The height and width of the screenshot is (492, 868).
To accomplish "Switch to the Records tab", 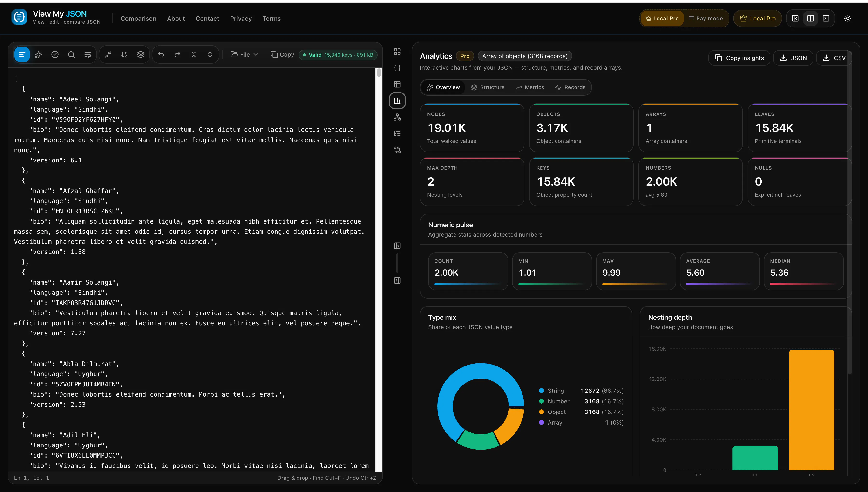I will pos(570,87).
